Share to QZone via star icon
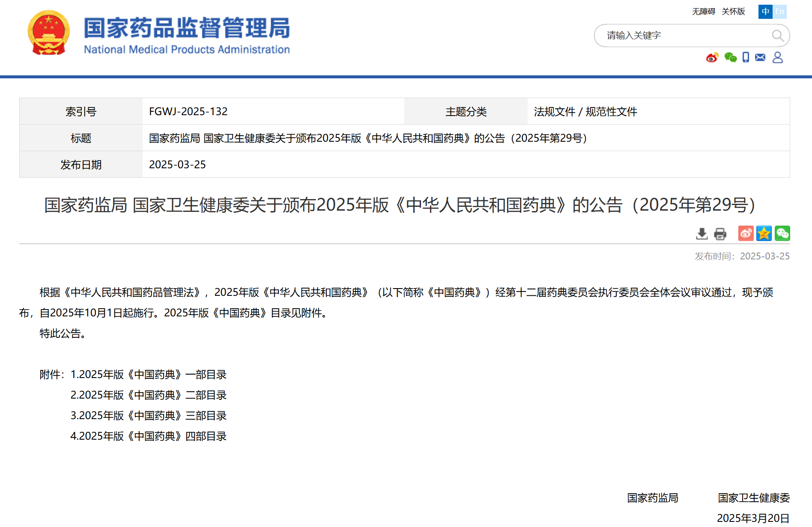 click(764, 233)
